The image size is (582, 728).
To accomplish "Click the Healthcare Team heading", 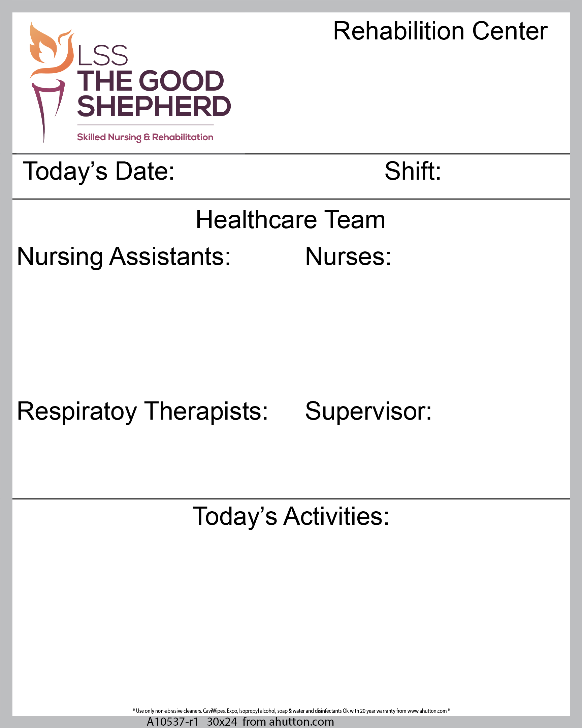I will pos(290,220).
